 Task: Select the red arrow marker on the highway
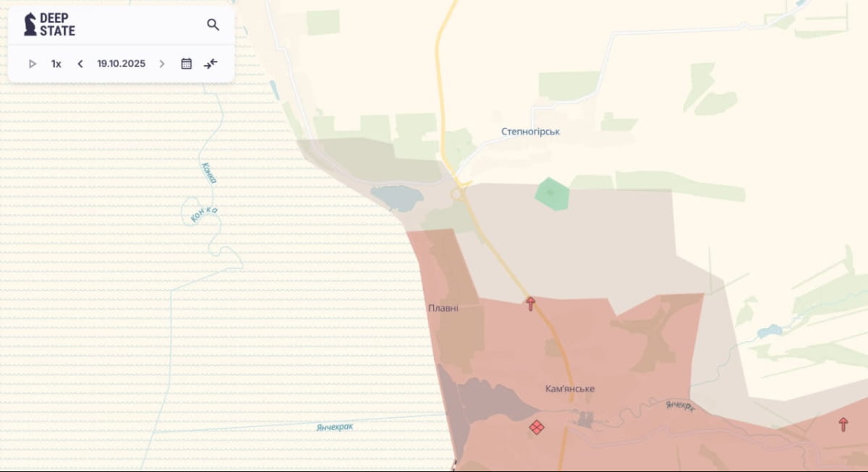tap(530, 304)
